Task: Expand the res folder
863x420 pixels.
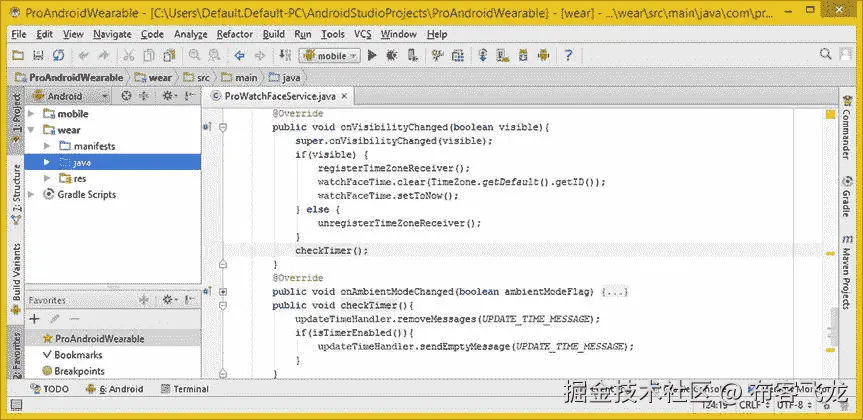Action: click(47, 178)
